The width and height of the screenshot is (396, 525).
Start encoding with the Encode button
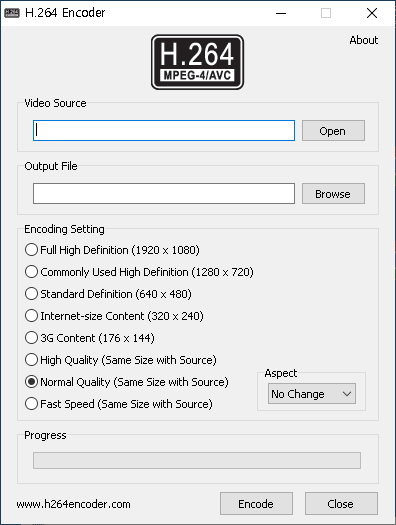(x=256, y=504)
